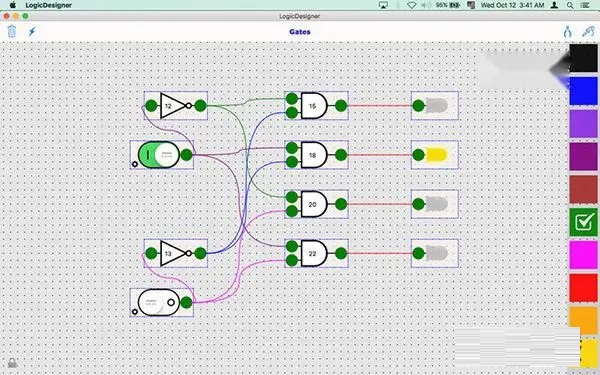Image resolution: width=600 pixels, height=375 pixels.
Task: Click the lit yellow output lamp
Action: [x=436, y=155]
